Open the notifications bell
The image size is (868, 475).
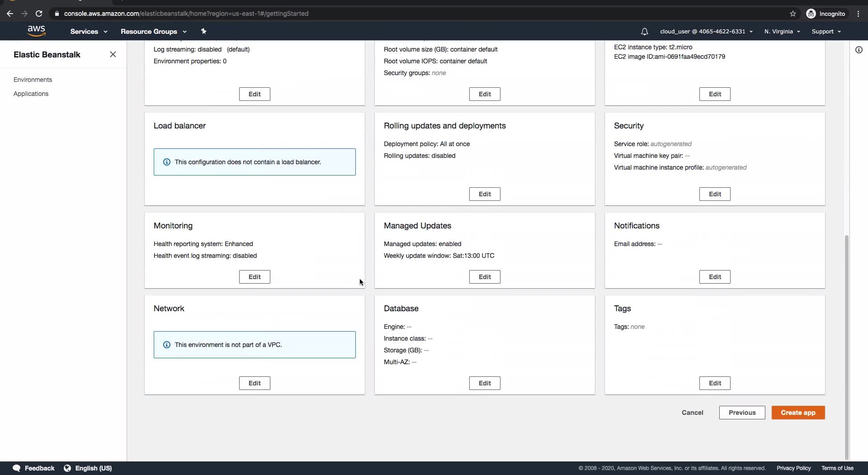[x=644, y=32]
